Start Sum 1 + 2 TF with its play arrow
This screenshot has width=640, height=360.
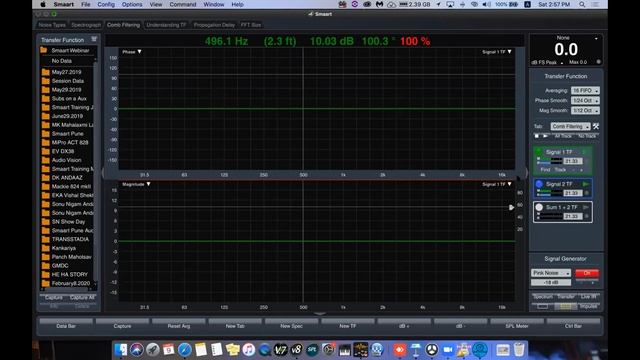point(586,207)
